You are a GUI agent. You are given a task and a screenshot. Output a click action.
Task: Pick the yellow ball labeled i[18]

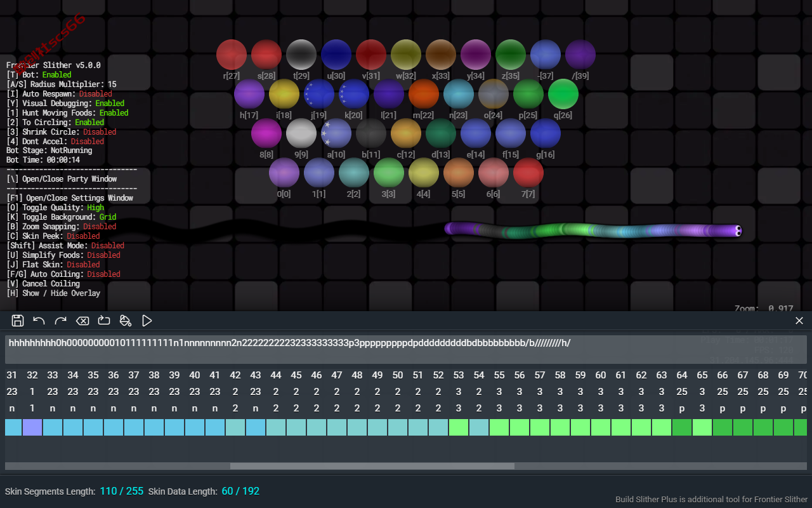click(x=284, y=94)
